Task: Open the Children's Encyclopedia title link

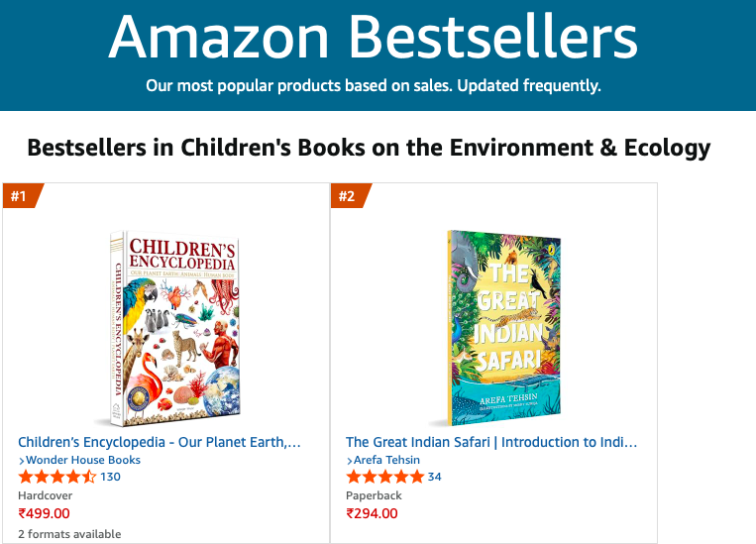Action: click(x=160, y=442)
